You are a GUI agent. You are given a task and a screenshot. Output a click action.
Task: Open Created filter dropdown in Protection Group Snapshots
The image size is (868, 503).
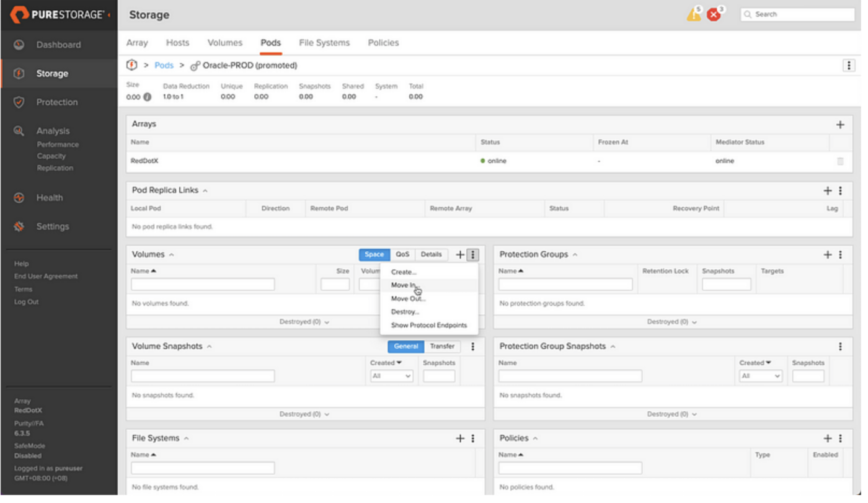pos(760,376)
